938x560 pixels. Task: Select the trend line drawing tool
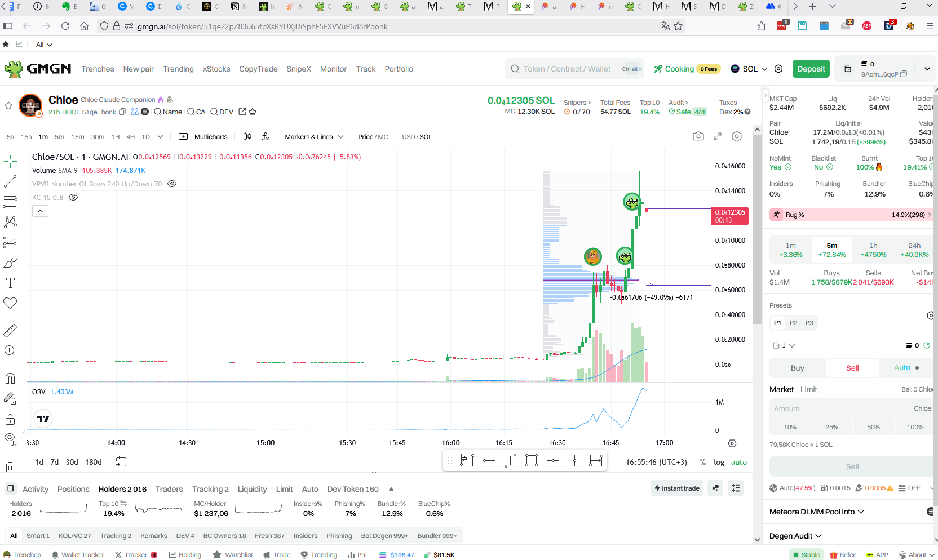pos(10,181)
